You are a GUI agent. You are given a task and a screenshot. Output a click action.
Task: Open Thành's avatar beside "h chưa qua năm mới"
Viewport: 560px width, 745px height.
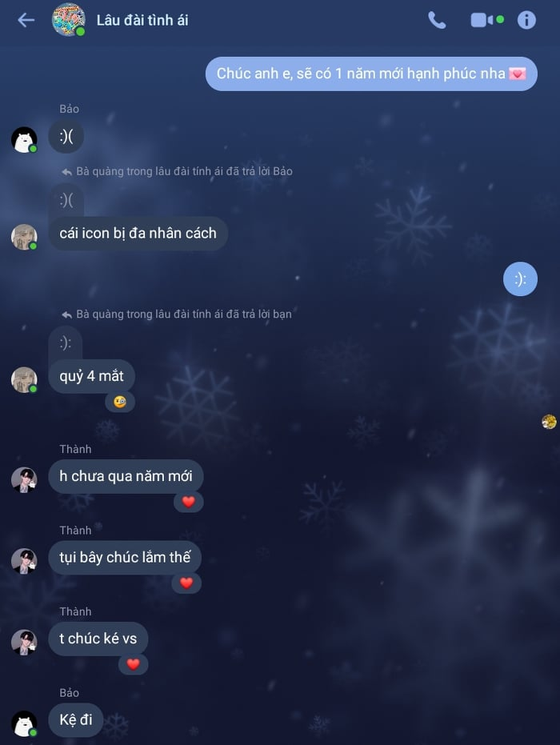point(24,480)
